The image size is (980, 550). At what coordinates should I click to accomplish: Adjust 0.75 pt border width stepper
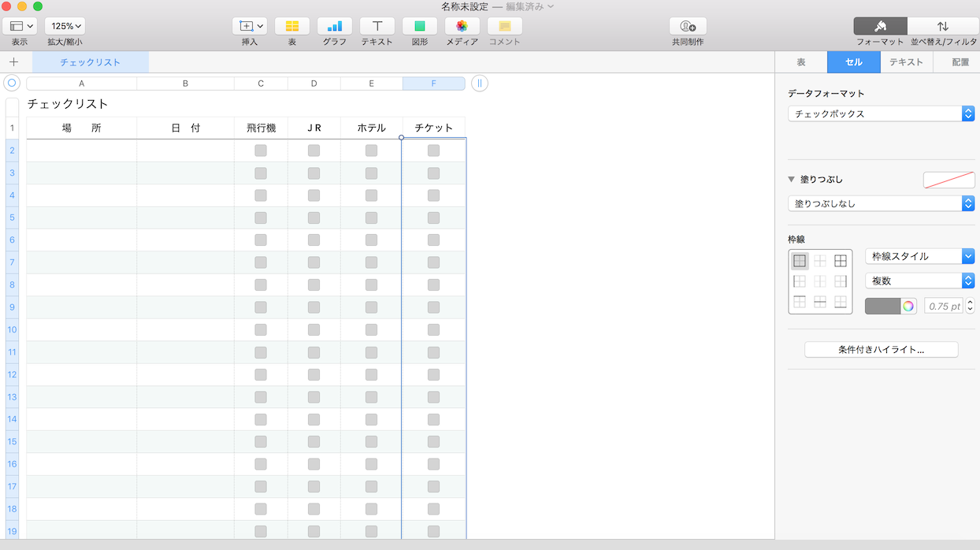[x=971, y=306]
